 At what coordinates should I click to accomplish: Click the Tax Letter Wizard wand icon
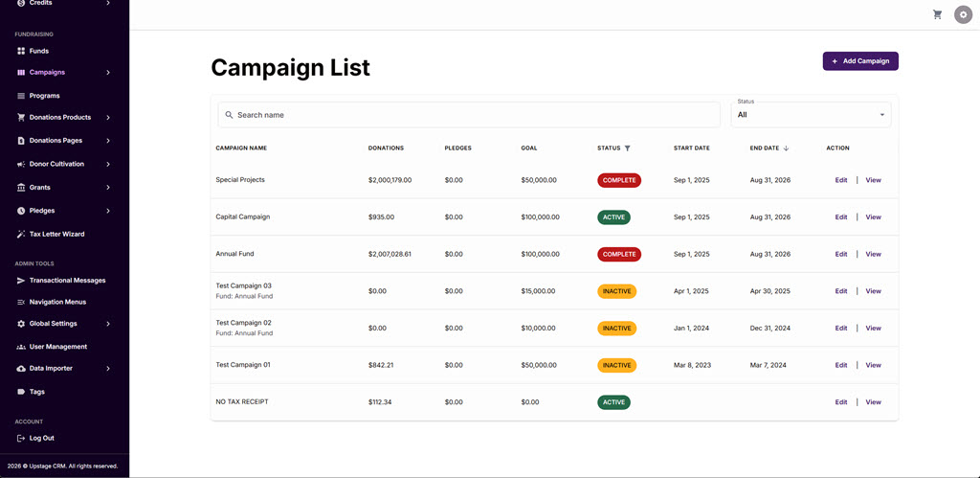click(21, 234)
